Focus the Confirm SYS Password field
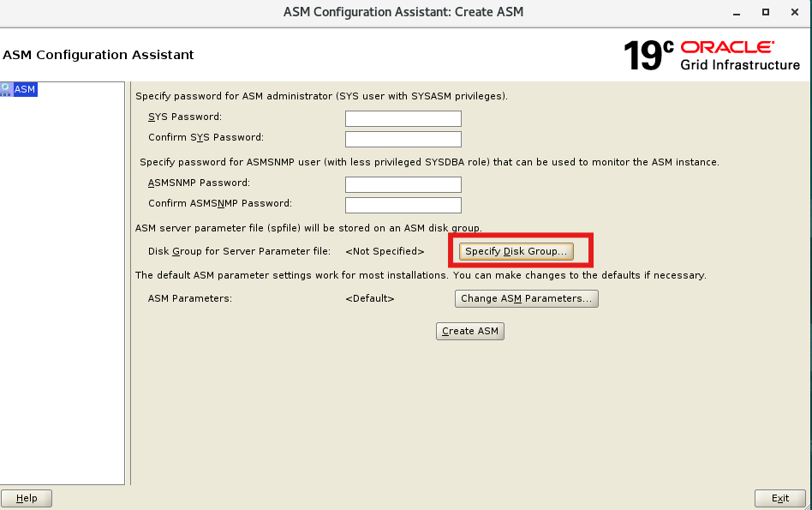 point(403,139)
